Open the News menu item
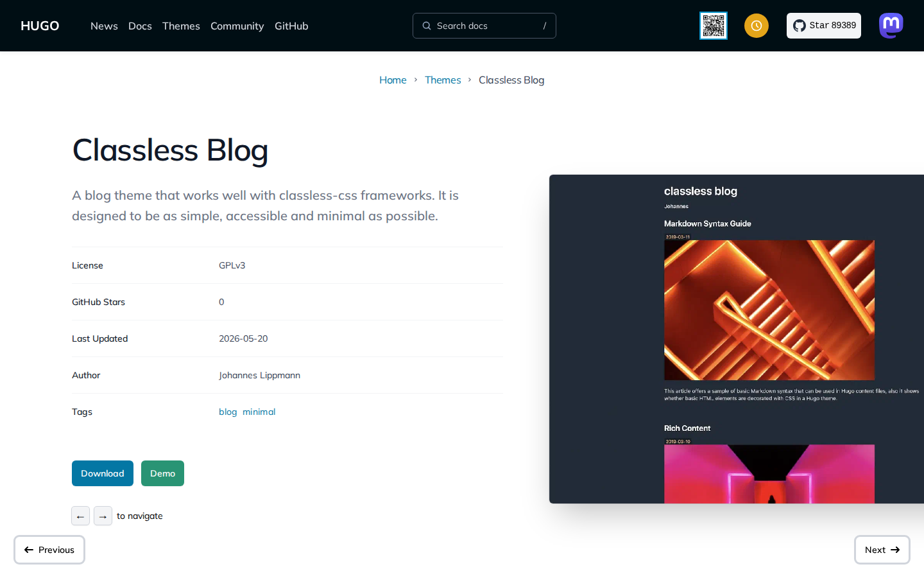Viewport: 924px width, 578px height. coord(104,26)
